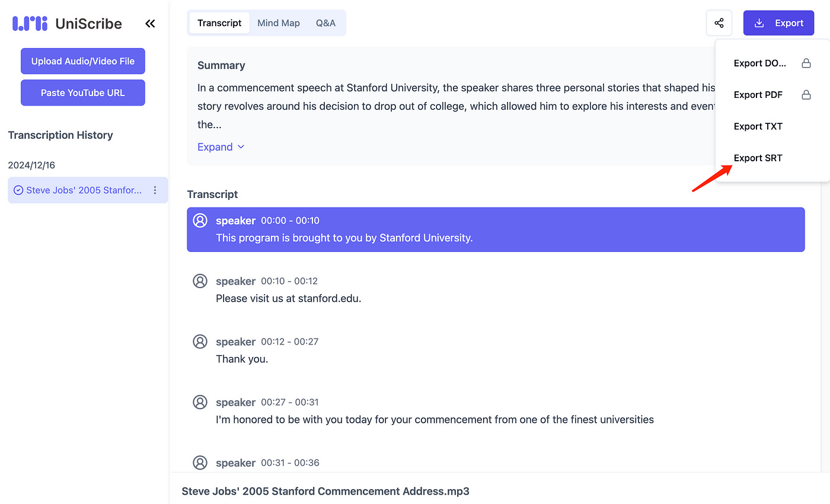Click the share icon button
Viewport: 830px width, 504px height.
tap(719, 23)
